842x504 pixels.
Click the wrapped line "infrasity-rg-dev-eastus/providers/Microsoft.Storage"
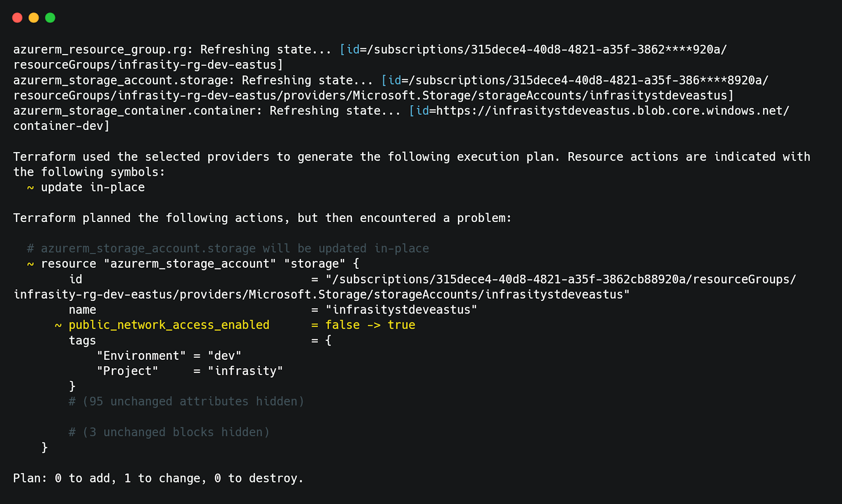322,294
